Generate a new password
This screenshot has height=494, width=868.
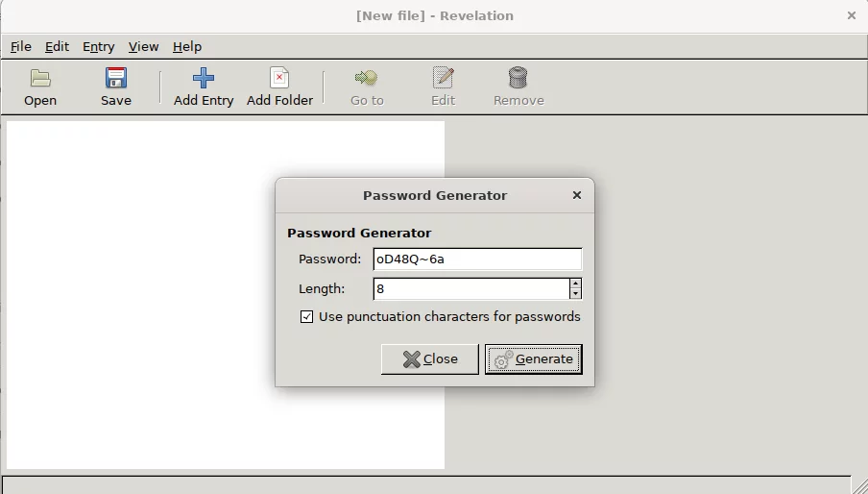pos(534,359)
